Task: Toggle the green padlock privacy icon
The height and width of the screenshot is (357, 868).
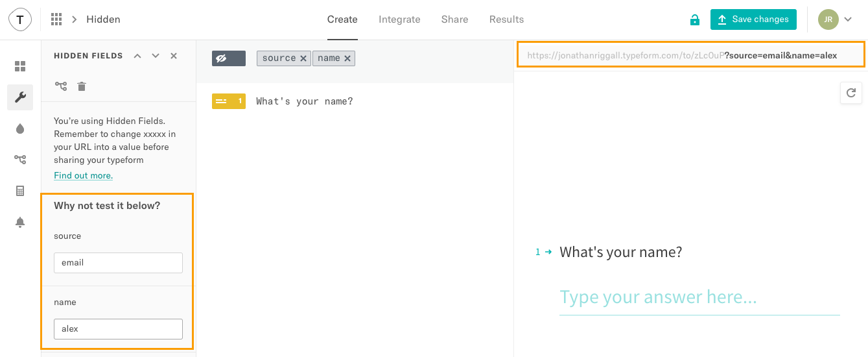Action: [695, 19]
